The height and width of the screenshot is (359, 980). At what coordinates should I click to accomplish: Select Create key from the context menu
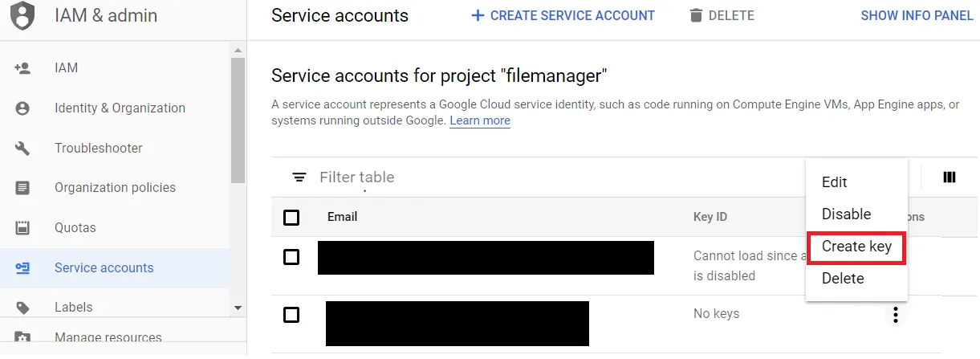pyautogui.click(x=856, y=247)
